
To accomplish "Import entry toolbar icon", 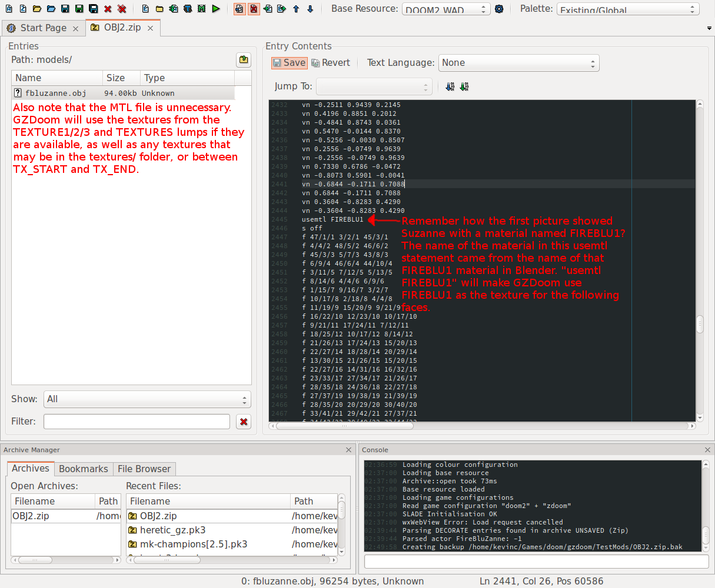I will (268, 9).
